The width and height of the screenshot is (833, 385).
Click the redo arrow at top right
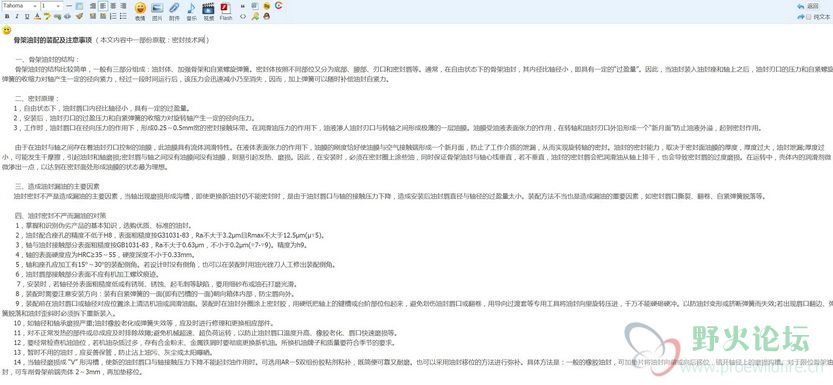(801, 17)
